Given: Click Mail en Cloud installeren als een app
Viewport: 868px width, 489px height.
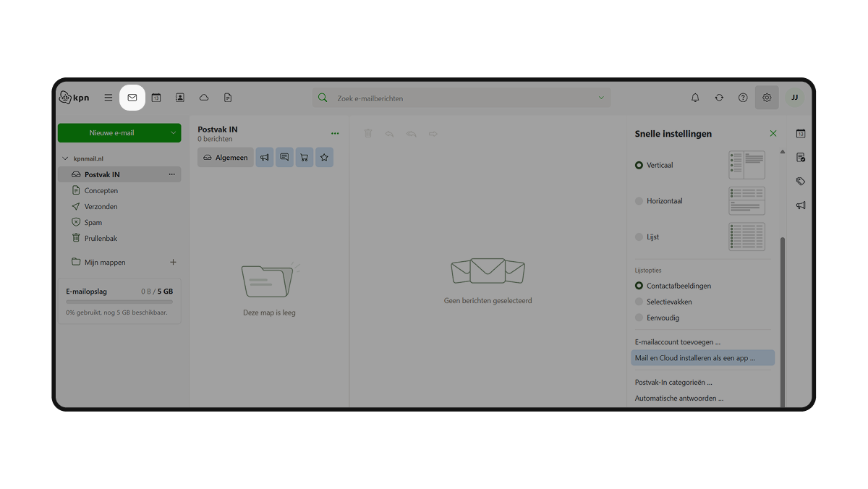Looking at the screenshot, I should coord(702,358).
